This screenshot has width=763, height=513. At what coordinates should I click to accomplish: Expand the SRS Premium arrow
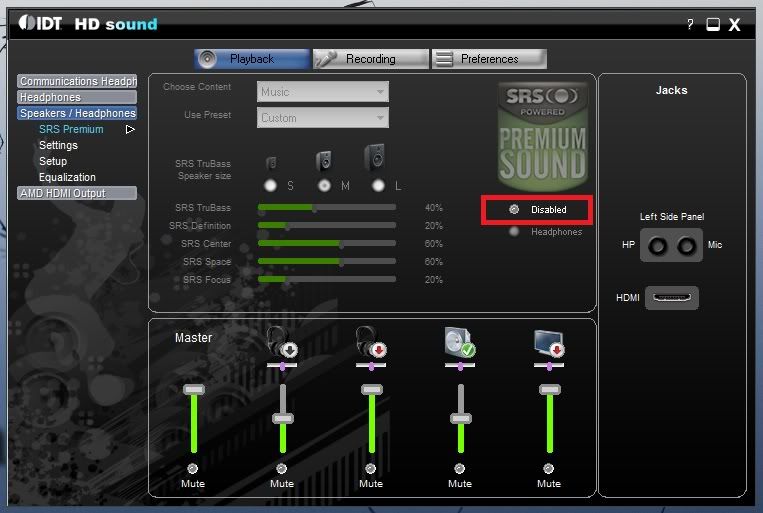pos(130,129)
